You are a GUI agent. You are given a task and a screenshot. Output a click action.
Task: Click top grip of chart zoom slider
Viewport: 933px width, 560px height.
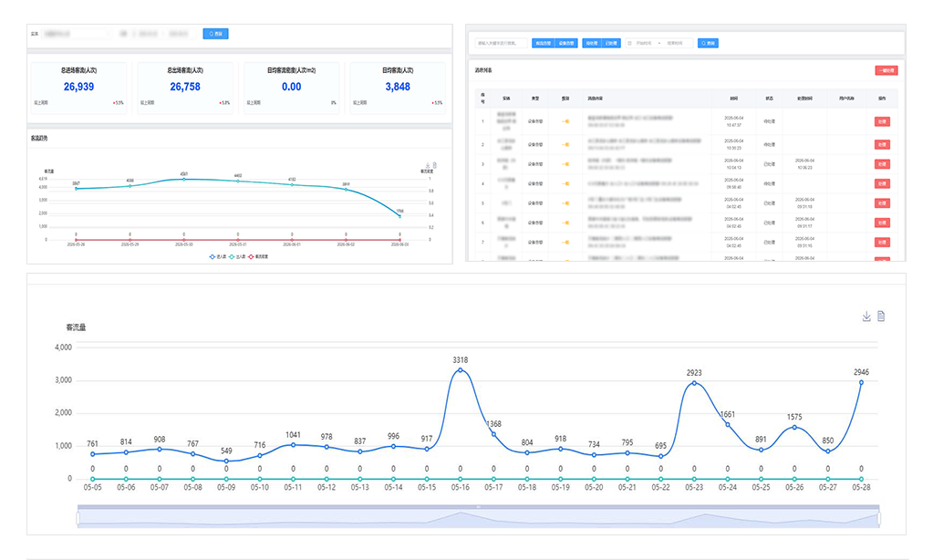point(479,507)
